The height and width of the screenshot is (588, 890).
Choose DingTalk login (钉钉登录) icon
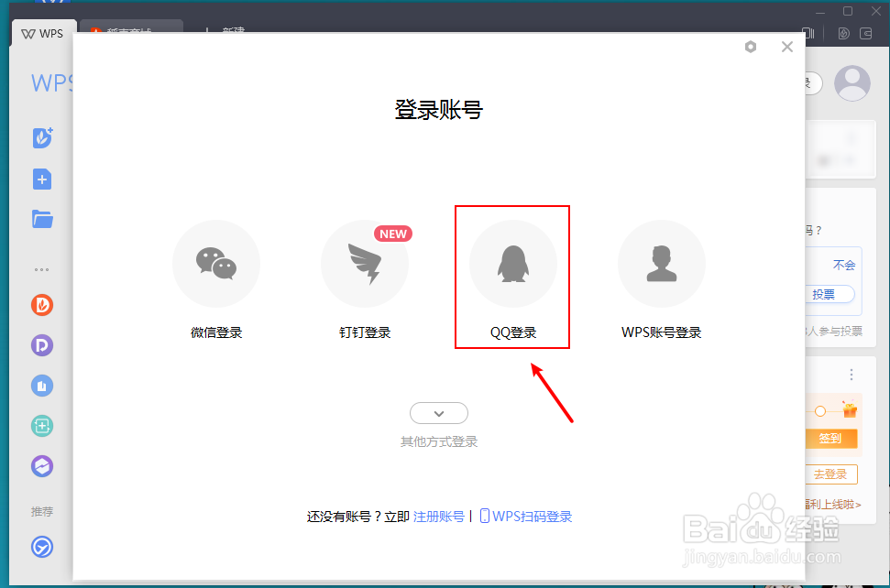(365, 264)
